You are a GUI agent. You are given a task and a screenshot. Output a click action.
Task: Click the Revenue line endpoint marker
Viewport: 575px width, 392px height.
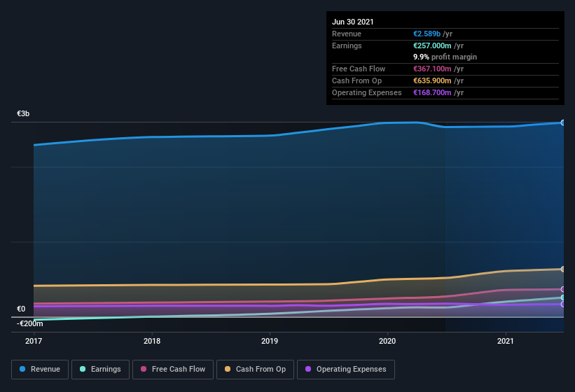pos(563,122)
